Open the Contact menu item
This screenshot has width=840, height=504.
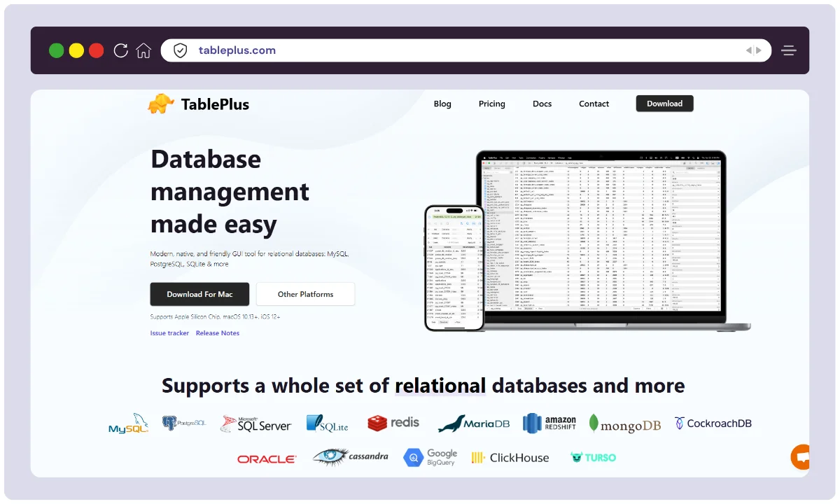[x=594, y=104]
